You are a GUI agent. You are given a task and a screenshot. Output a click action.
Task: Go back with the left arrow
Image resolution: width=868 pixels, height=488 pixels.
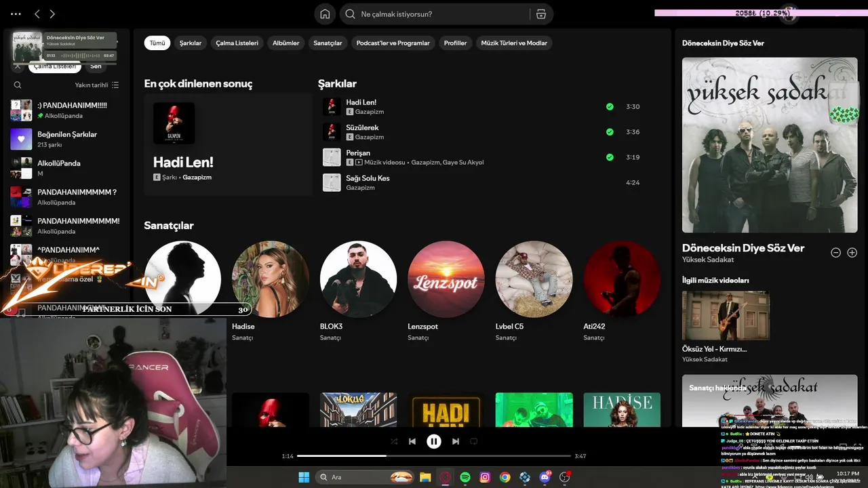[37, 14]
